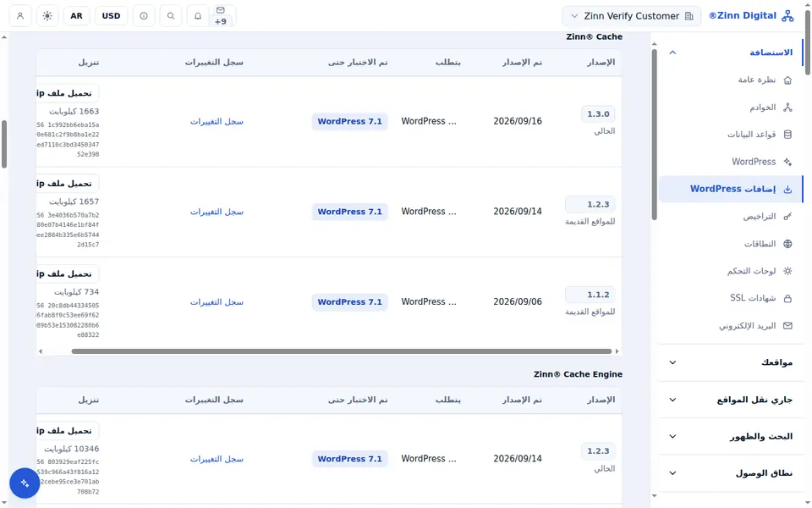This screenshot has height=508, width=812.
Task: Click the left arrow of the table scrollbar
Action: (41, 351)
